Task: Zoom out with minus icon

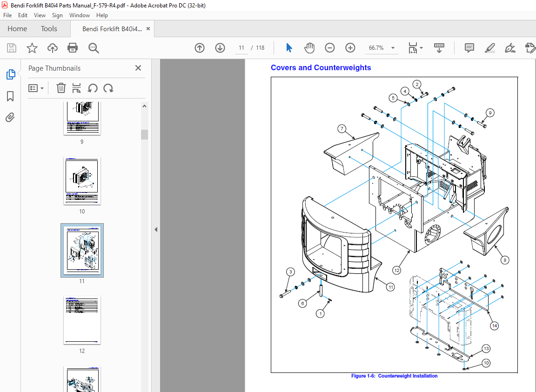Action: point(330,48)
